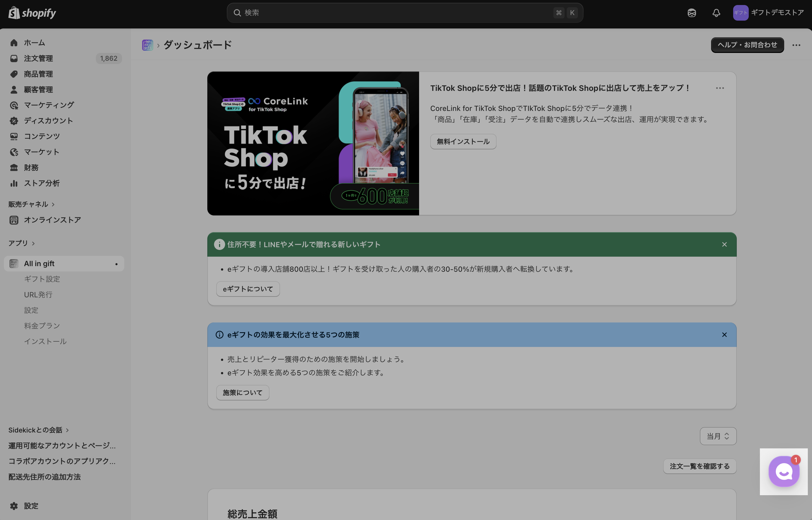Open the notifications bell
Image resolution: width=812 pixels, height=520 pixels.
(716, 13)
